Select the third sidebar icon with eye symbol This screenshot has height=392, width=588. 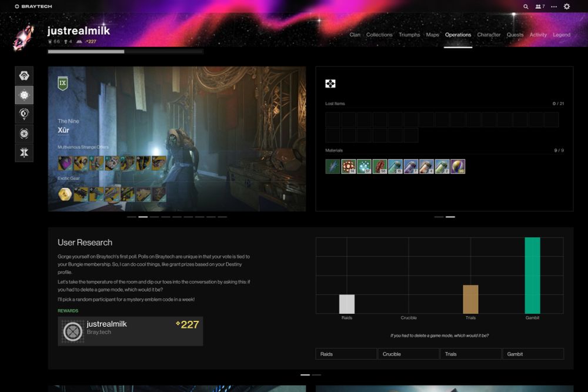(24, 114)
